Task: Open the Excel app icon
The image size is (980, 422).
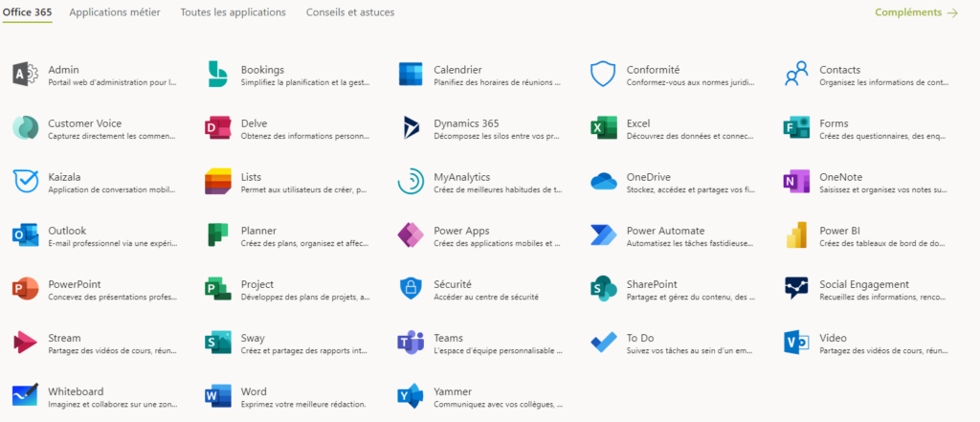Action: coord(603,128)
